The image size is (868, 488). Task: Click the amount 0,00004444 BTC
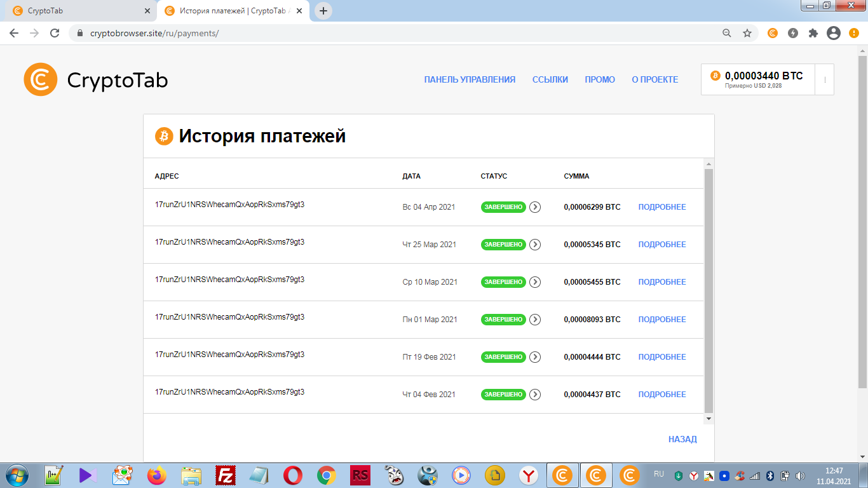pos(592,357)
